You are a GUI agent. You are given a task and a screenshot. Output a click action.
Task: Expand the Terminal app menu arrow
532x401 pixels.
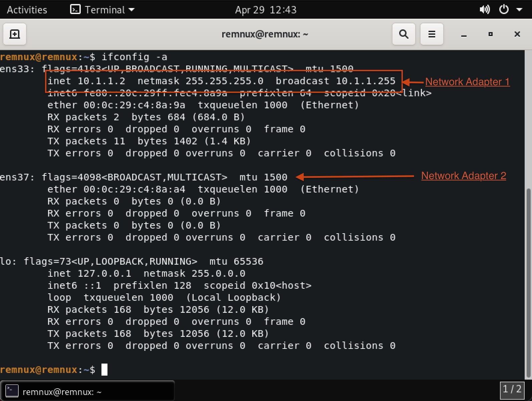pyautogui.click(x=131, y=10)
